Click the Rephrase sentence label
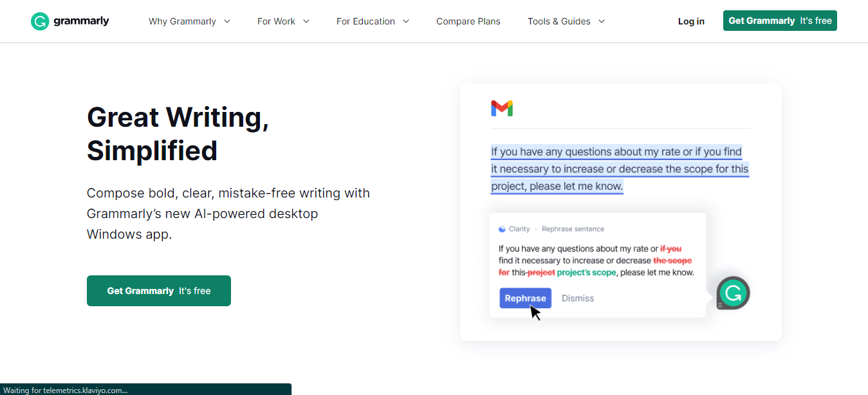868x395 pixels. click(x=573, y=229)
